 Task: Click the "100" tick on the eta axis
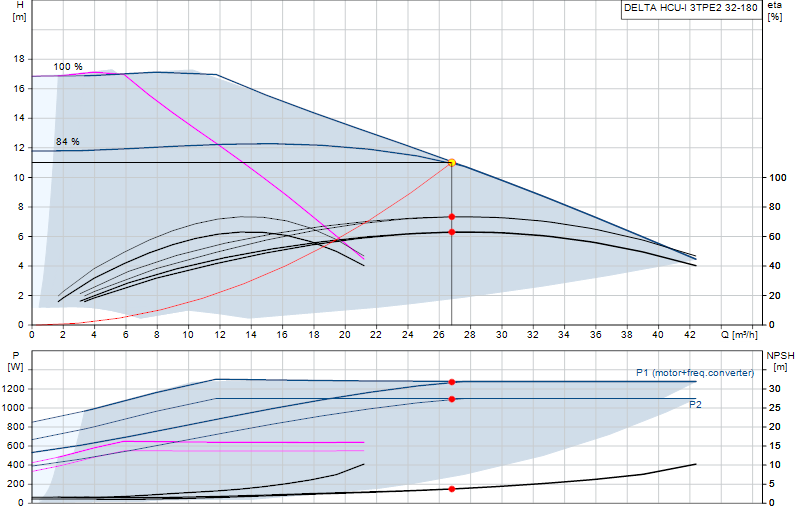(778, 178)
